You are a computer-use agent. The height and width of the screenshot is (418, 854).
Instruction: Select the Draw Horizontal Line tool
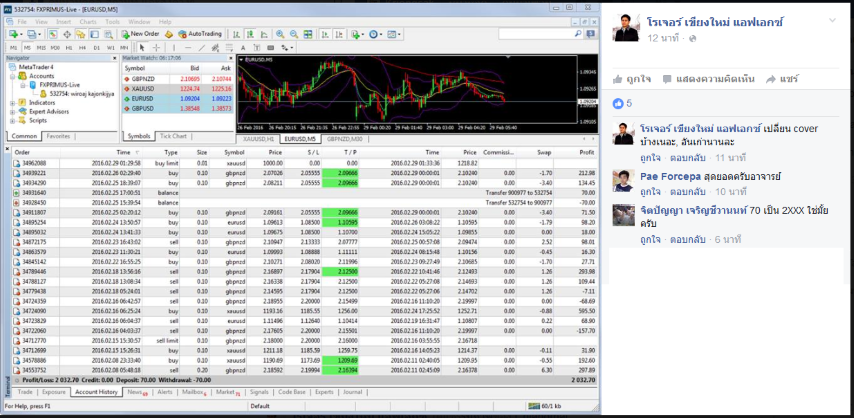click(x=188, y=47)
